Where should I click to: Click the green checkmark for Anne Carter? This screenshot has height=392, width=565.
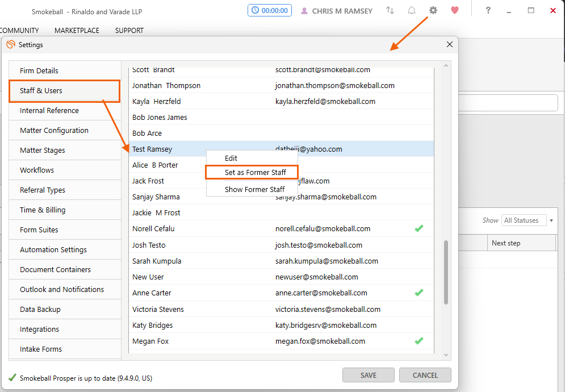[x=418, y=293]
